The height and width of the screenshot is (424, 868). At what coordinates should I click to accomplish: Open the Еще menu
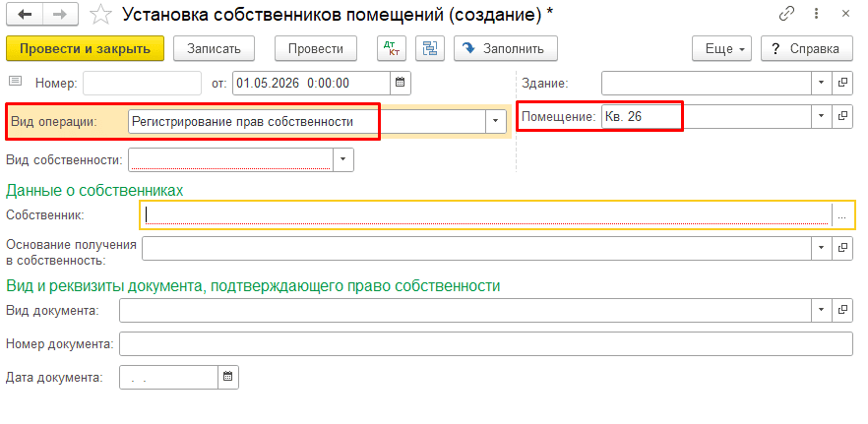point(721,49)
